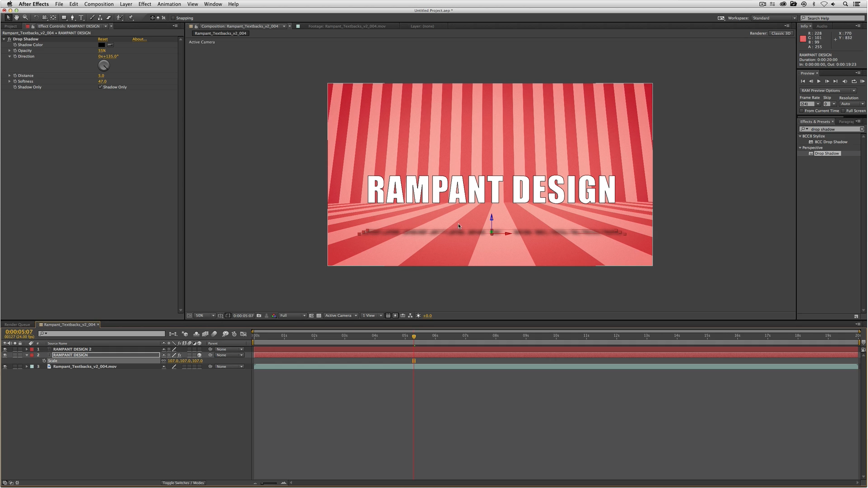The width and height of the screenshot is (868, 488).
Task: Open the Active Camera view dropdown
Action: pyautogui.click(x=341, y=316)
